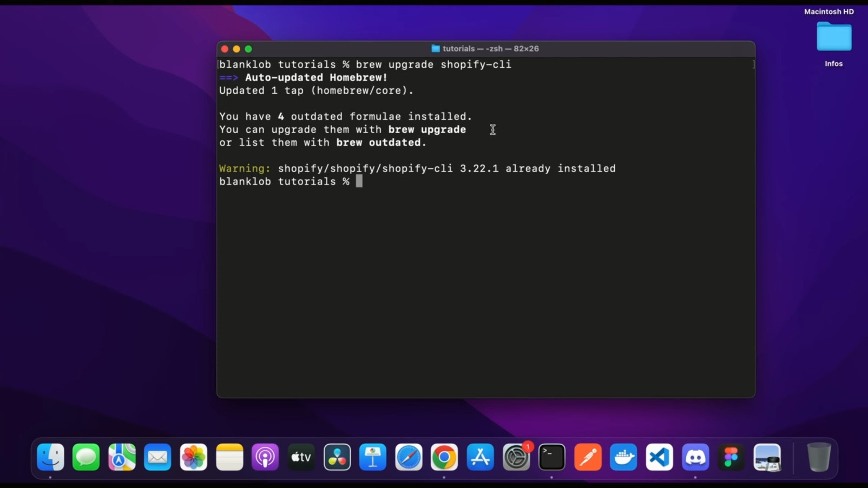Click the bold "brew outdated." text

[381, 142]
